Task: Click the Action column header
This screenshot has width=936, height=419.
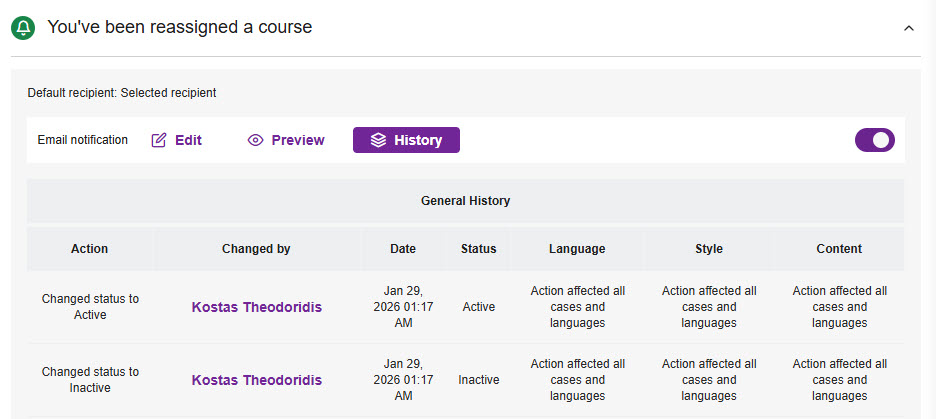Action: [x=90, y=249]
